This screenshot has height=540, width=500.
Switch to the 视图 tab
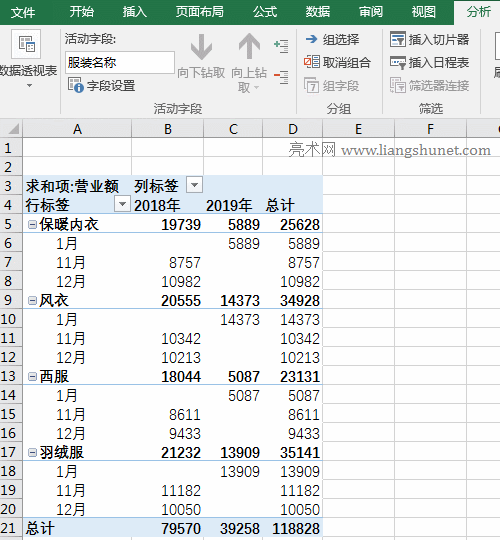pos(424,12)
